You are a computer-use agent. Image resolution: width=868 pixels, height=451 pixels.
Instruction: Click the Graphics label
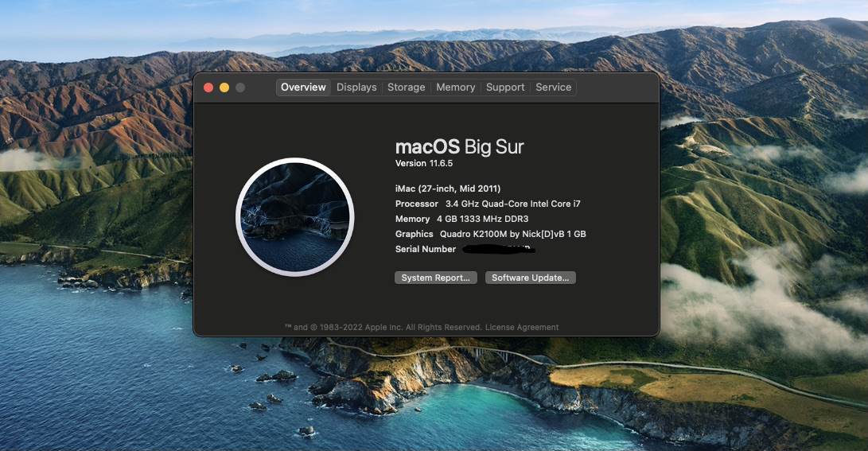414,234
